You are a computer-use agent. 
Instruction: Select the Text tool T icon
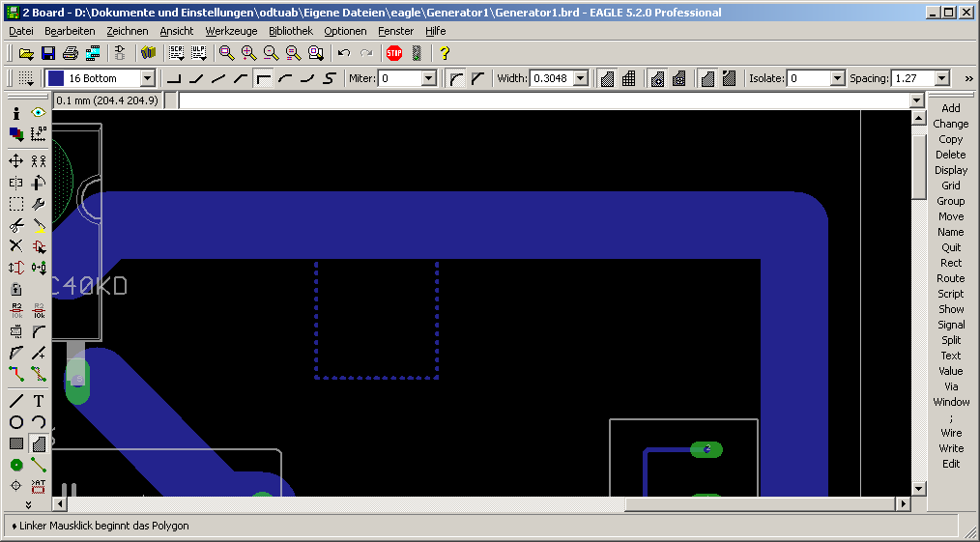[39, 401]
